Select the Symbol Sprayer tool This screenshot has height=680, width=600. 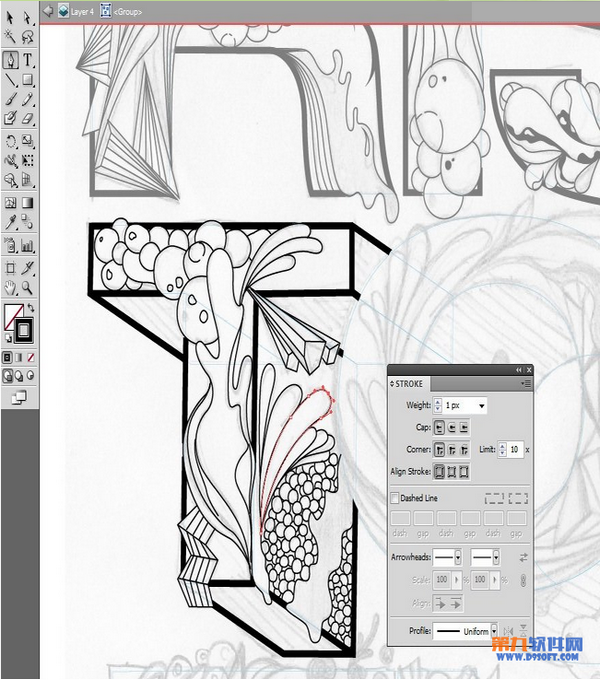click(10, 245)
